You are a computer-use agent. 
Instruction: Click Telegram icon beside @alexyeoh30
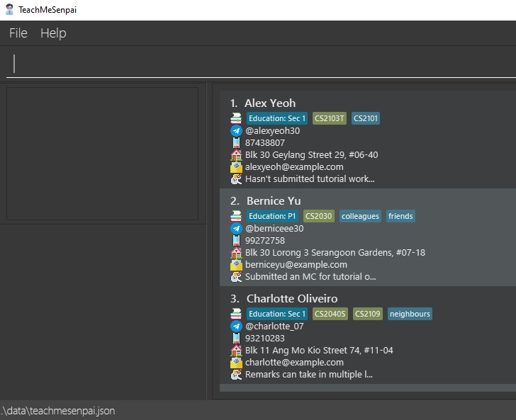tap(236, 130)
